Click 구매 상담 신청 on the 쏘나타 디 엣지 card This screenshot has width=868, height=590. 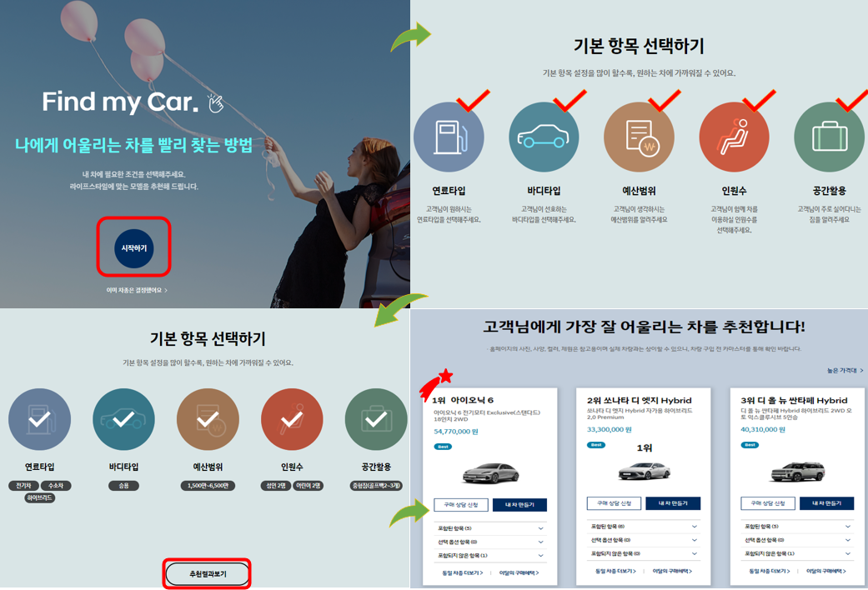[615, 503]
